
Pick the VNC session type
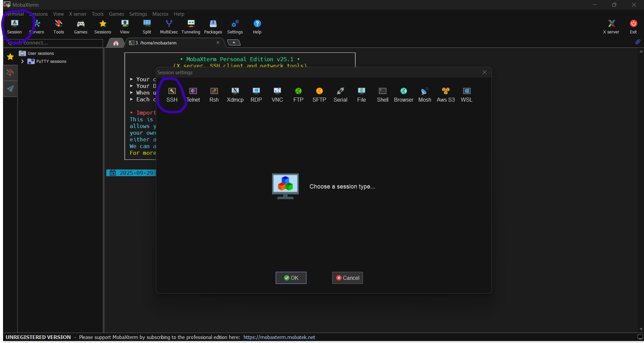[277, 95]
